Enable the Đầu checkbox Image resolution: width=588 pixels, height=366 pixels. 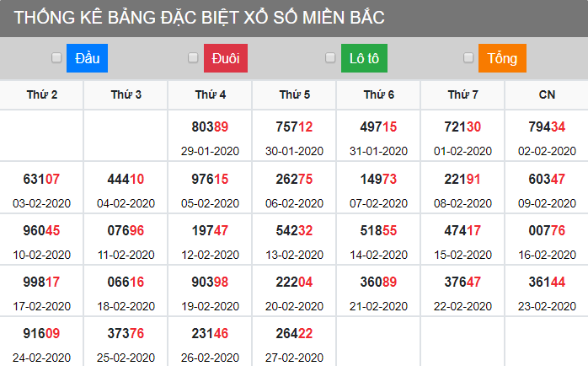coord(56,58)
